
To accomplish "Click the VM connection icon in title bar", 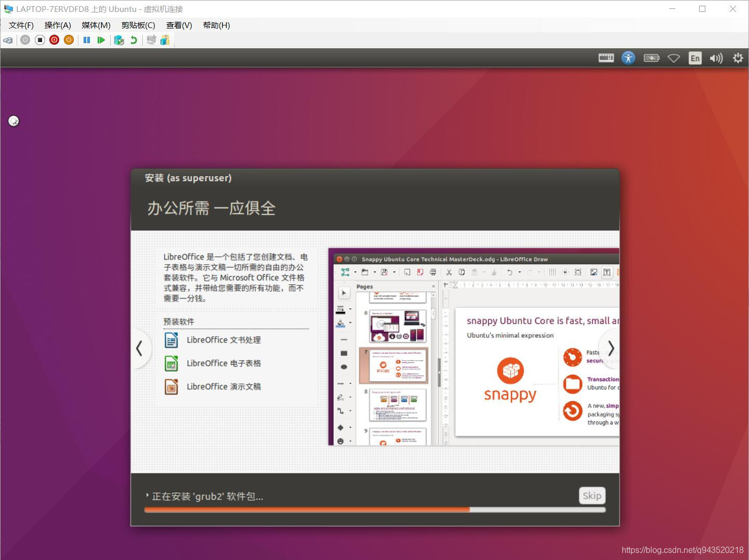I will click(8, 9).
